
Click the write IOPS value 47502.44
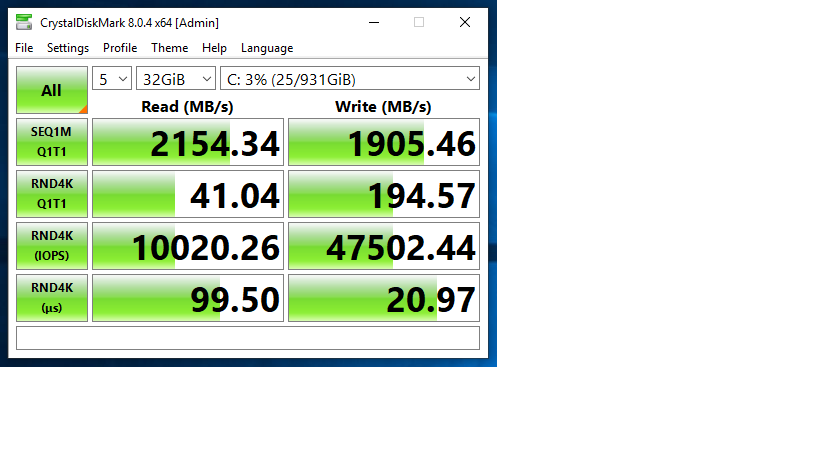[x=384, y=246]
